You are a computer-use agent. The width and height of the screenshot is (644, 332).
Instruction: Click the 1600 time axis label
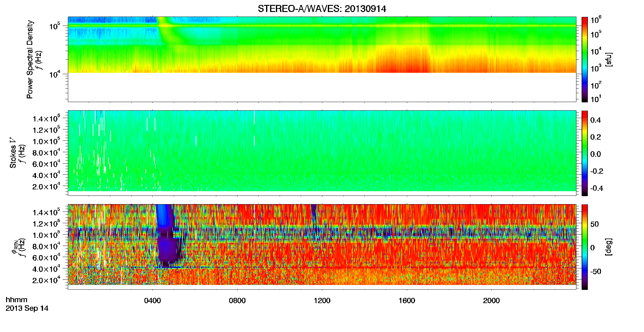pos(407,300)
